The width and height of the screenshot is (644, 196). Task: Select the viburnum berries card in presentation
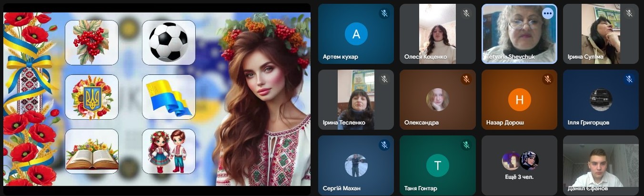coord(91,42)
